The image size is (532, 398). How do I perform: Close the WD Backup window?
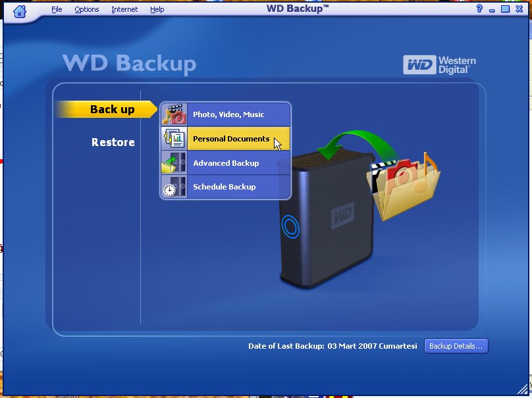click(519, 9)
